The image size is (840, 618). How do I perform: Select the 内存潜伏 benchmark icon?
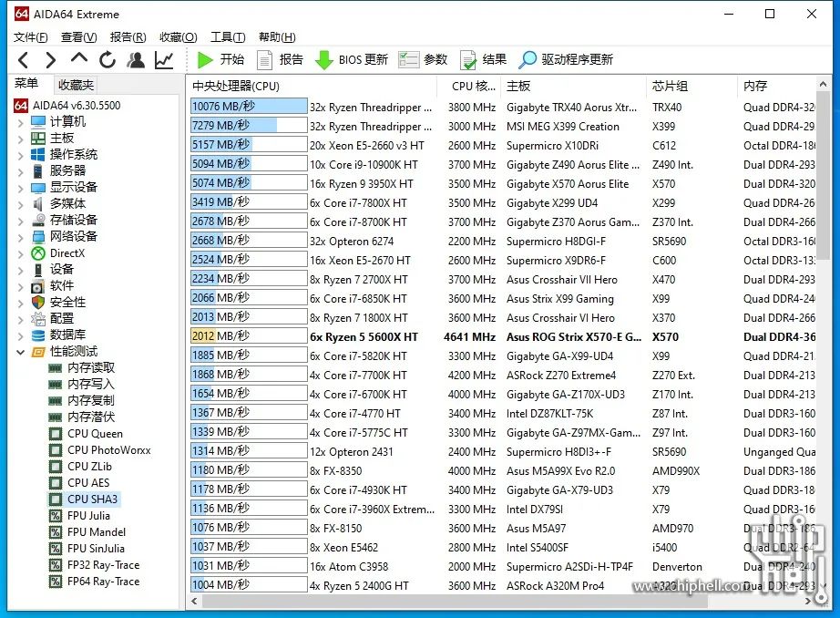coord(56,417)
